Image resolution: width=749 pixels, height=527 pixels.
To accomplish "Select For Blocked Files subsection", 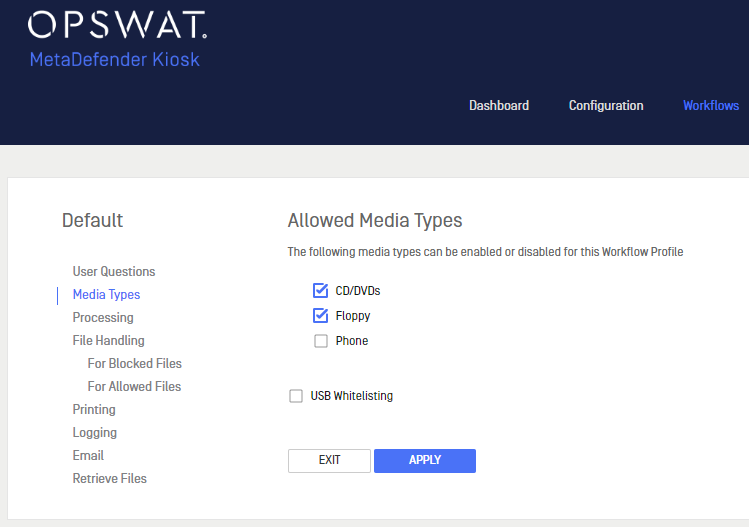I will coord(135,364).
